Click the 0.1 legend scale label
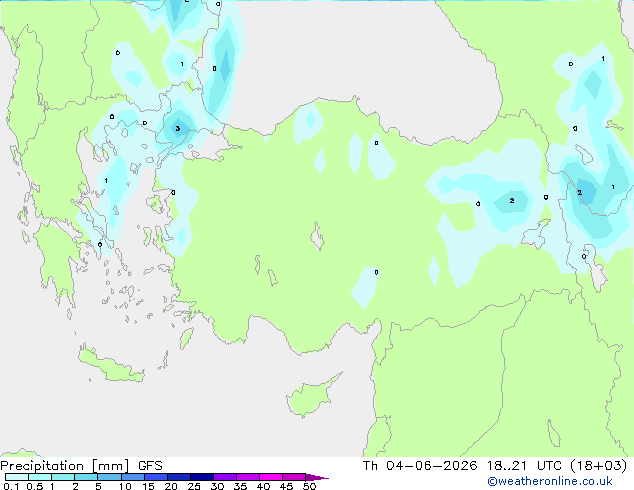This screenshot has height=490, width=634. pos(11,486)
